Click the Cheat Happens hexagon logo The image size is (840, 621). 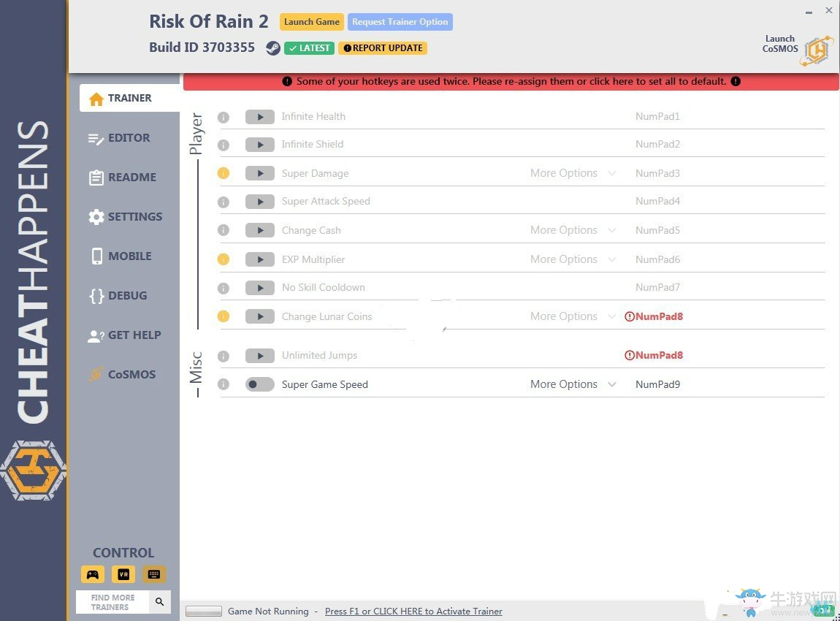tap(33, 470)
